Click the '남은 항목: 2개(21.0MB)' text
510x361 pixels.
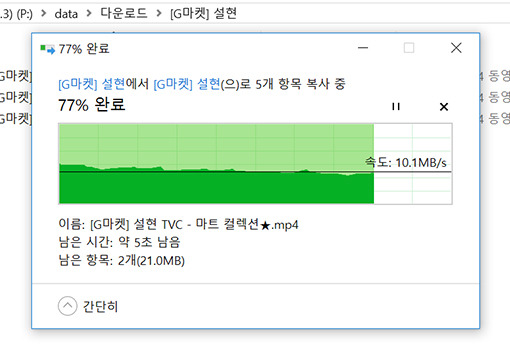[x=122, y=260]
